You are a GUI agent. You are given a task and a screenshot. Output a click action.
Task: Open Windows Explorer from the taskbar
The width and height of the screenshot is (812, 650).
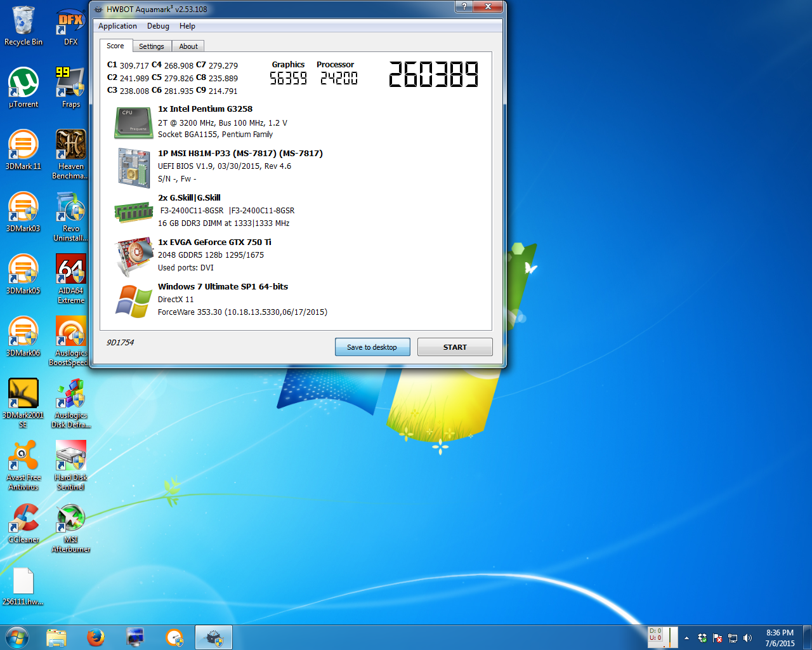(56, 637)
